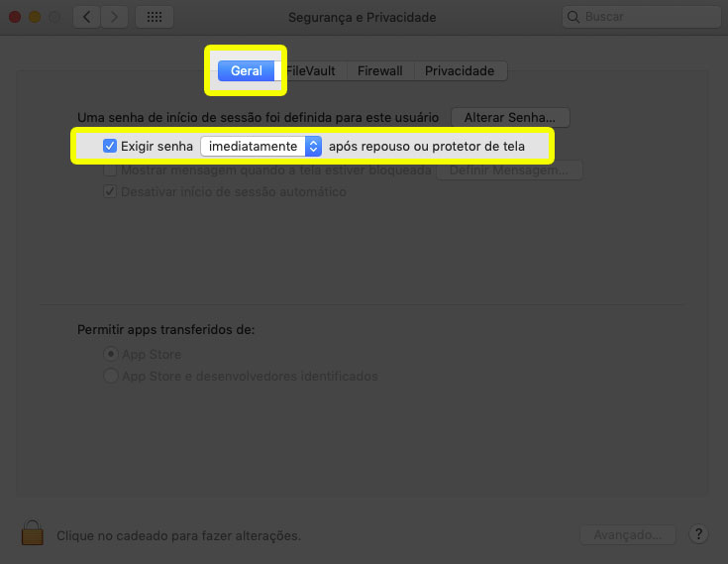Click the padlock icon to unlock changes
The image size is (728, 564).
pos(34,532)
